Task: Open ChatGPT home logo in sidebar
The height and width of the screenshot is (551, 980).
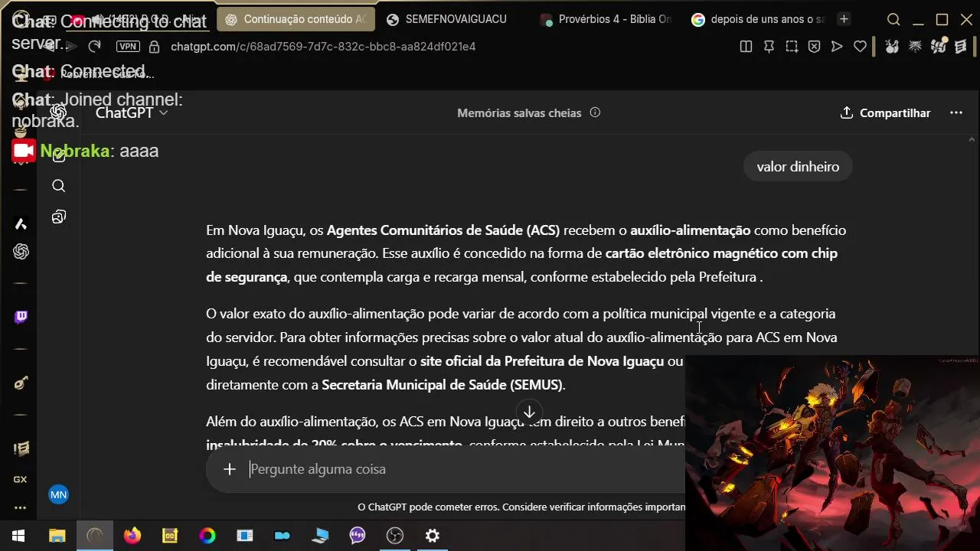Action: click(x=59, y=112)
